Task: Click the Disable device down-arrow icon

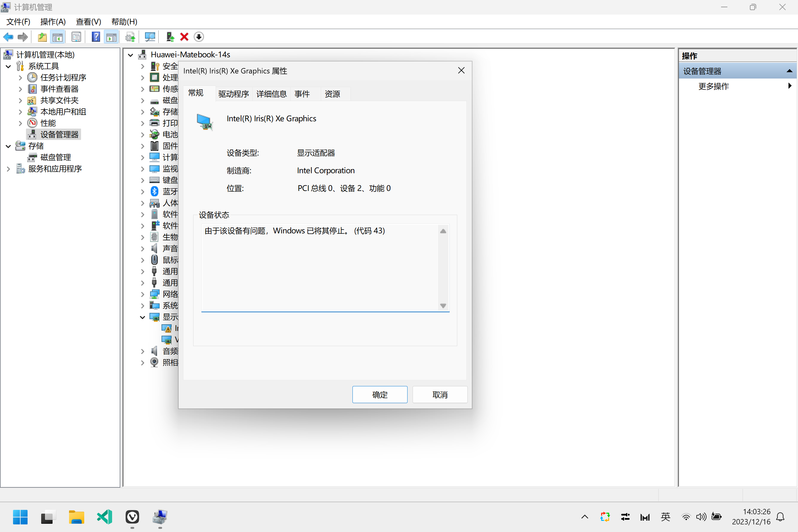Action: pos(199,37)
